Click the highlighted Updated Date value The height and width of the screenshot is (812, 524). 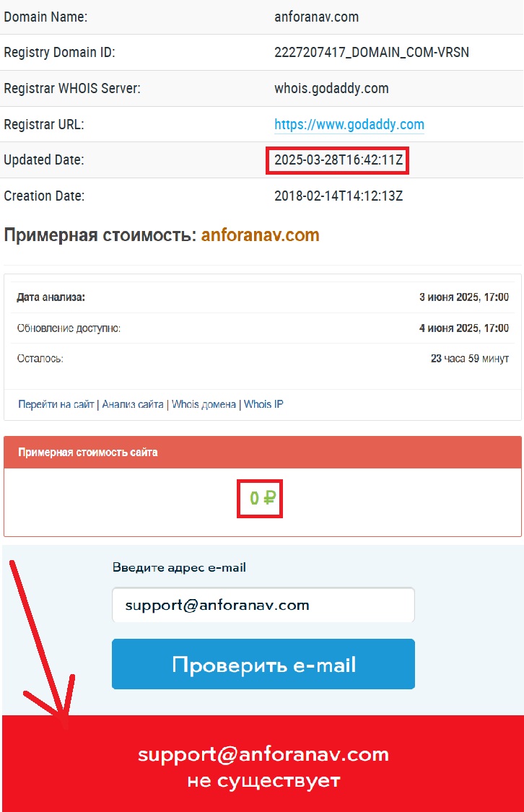click(x=338, y=160)
